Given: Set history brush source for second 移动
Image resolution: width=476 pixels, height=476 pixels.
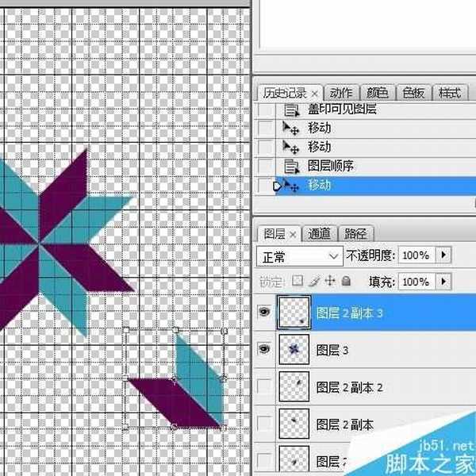Looking at the screenshot, I should pyautogui.click(x=265, y=148).
